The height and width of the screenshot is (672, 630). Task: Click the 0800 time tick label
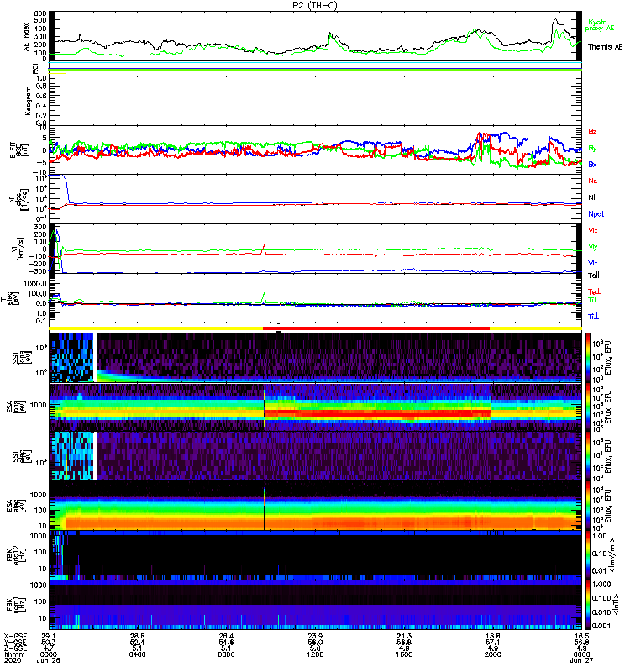226,654
